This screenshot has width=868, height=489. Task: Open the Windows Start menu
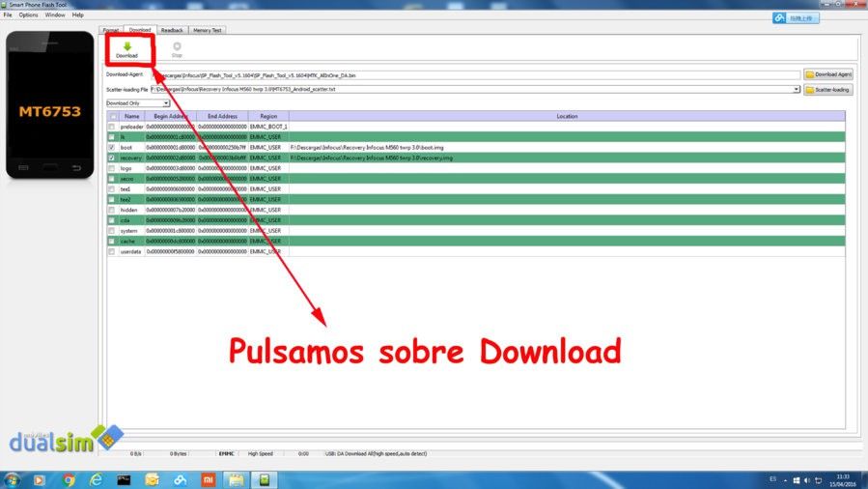click(11, 479)
